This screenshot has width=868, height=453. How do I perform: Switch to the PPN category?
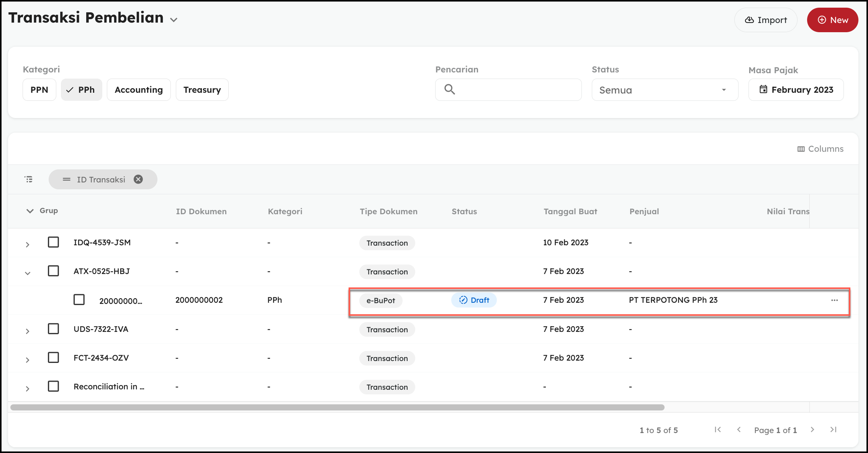tap(39, 90)
